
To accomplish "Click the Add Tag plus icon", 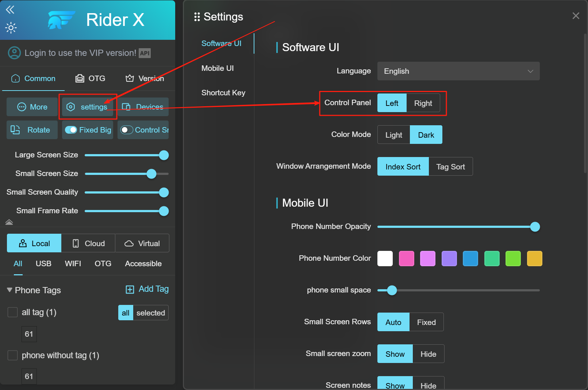I will [130, 290].
